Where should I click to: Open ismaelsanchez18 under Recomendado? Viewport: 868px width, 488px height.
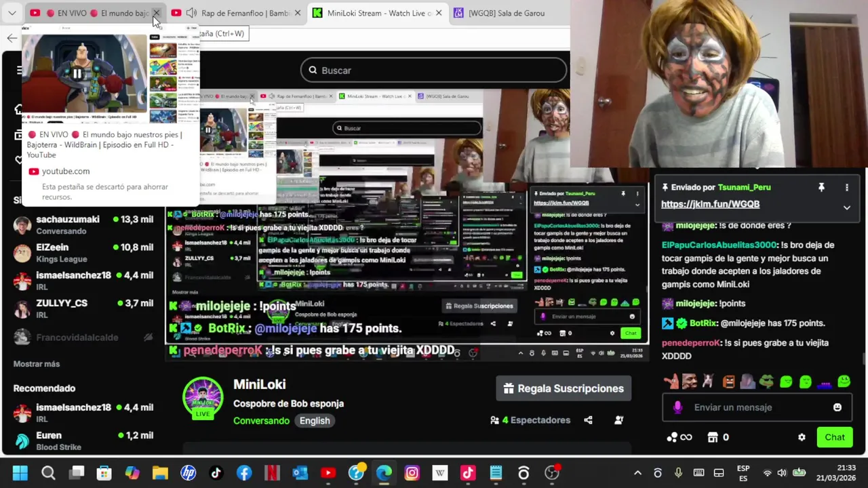[x=83, y=412]
